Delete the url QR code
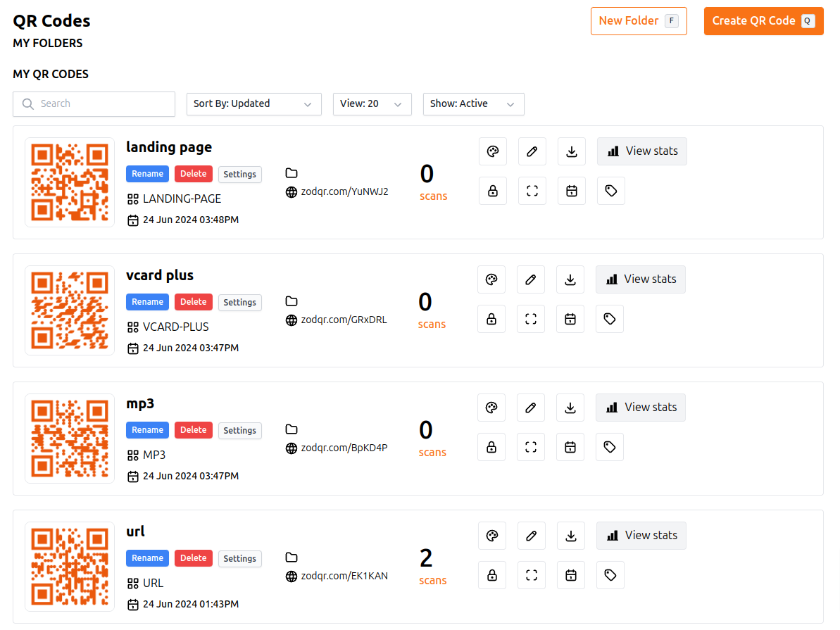Image resolution: width=840 pixels, height=630 pixels. tap(194, 557)
